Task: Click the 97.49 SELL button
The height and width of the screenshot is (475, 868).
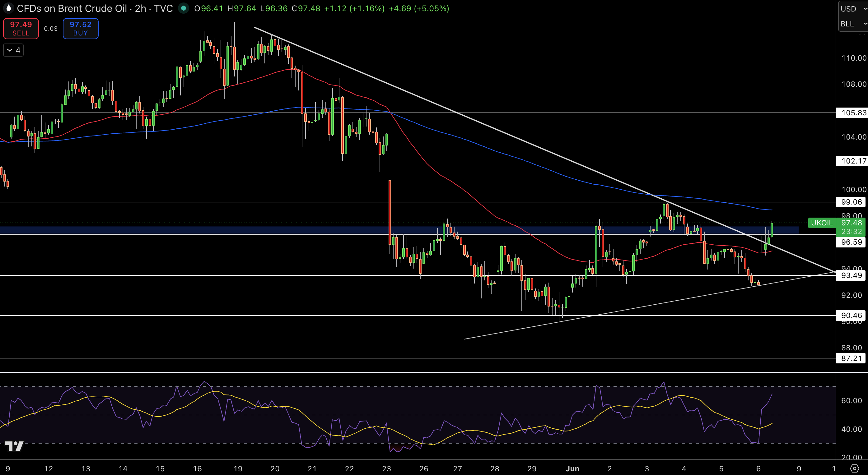Action: coord(21,29)
